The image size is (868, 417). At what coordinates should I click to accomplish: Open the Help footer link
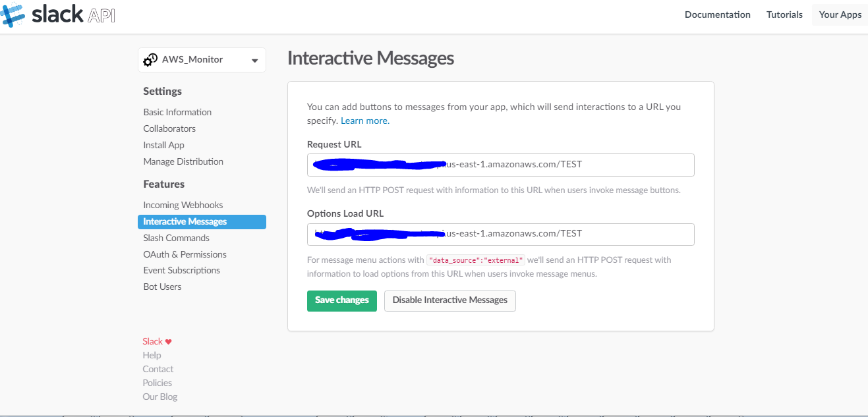tap(152, 355)
